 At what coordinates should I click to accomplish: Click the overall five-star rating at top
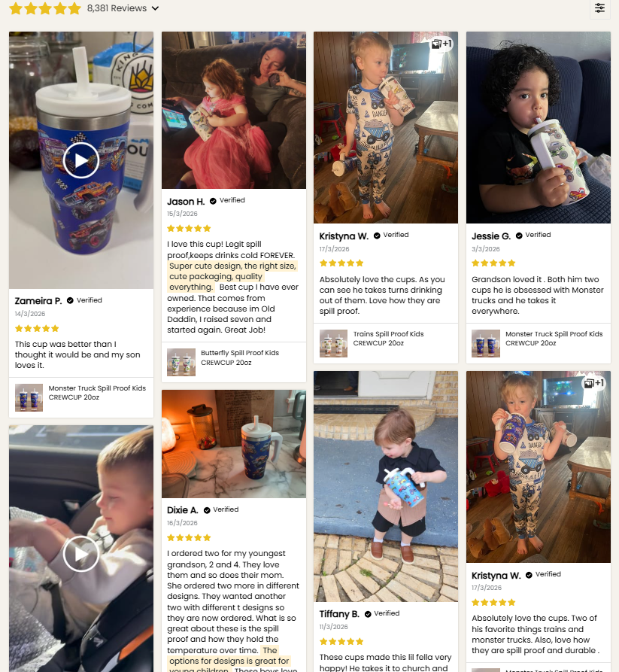point(45,8)
